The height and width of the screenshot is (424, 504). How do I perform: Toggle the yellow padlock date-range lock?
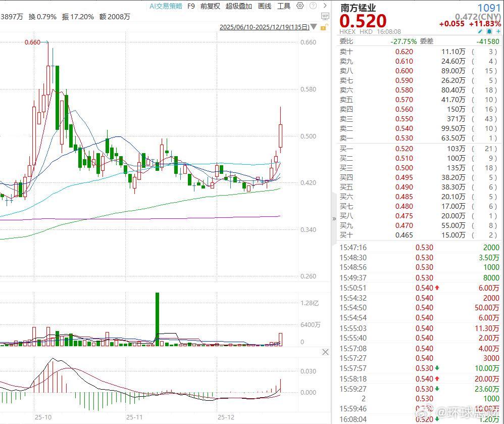324,27
